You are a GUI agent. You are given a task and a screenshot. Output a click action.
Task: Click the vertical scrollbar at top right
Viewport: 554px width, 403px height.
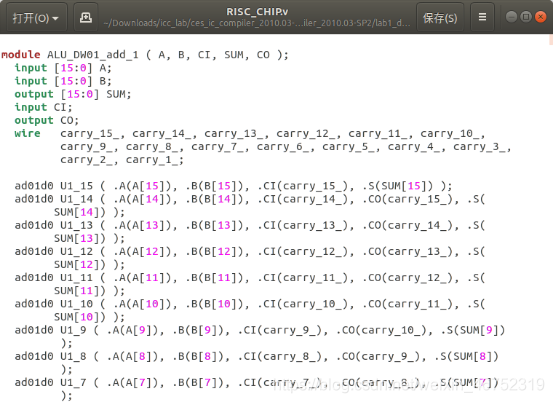(551, 40)
